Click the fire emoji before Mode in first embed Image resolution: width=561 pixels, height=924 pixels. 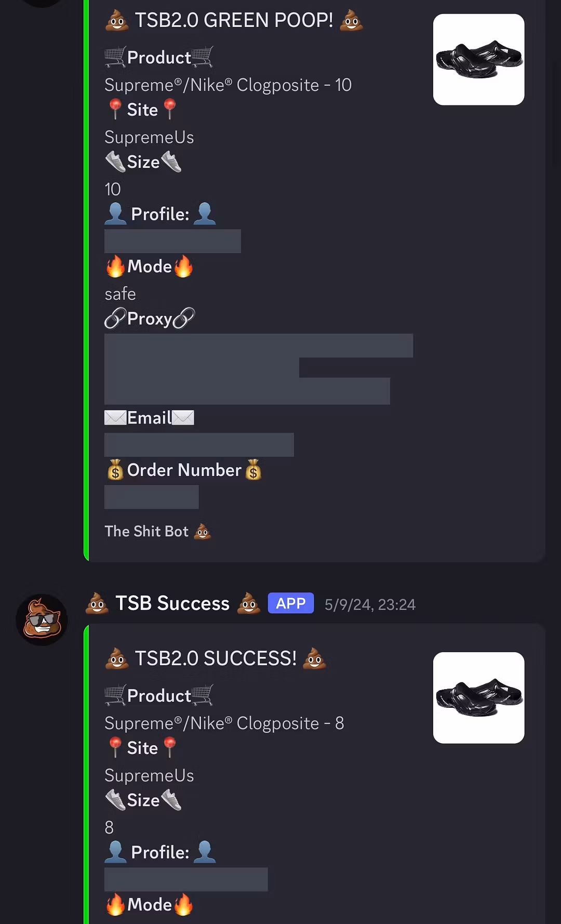[115, 267]
